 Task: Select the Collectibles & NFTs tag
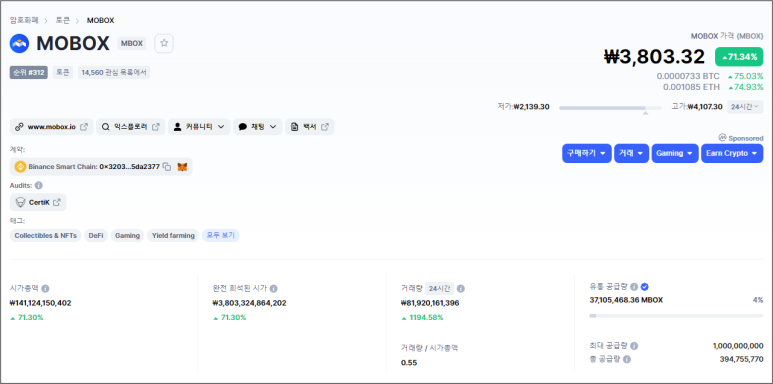(x=45, y=236)
